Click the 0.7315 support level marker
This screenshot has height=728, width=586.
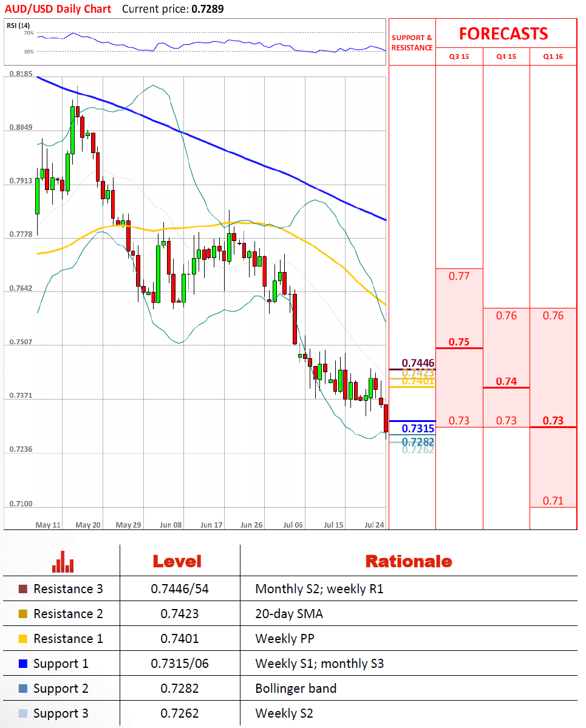[418, 429]
